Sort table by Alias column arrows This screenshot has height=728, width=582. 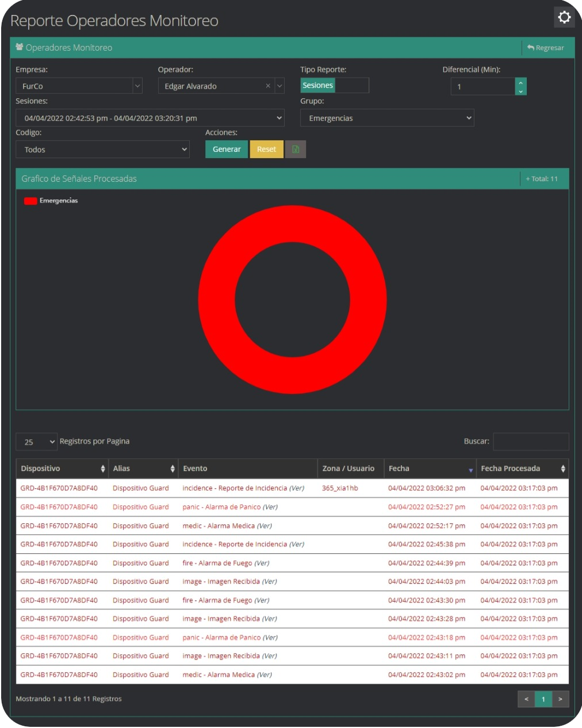coord(173,469)
